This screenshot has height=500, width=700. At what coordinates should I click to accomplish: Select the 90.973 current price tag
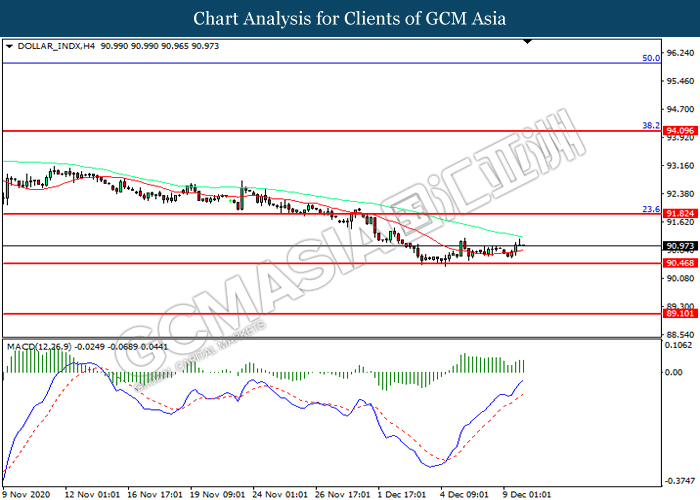679,245
